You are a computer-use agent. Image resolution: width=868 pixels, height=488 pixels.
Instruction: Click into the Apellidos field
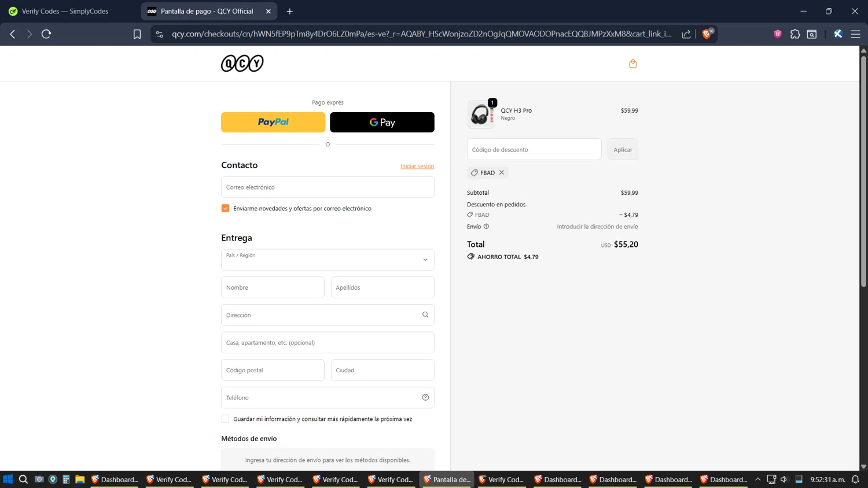pos(382,287)
